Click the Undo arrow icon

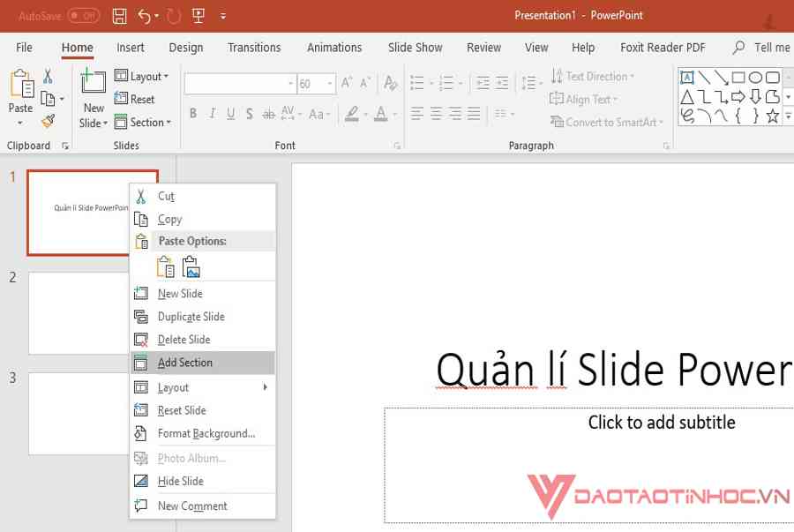(145, 16)
